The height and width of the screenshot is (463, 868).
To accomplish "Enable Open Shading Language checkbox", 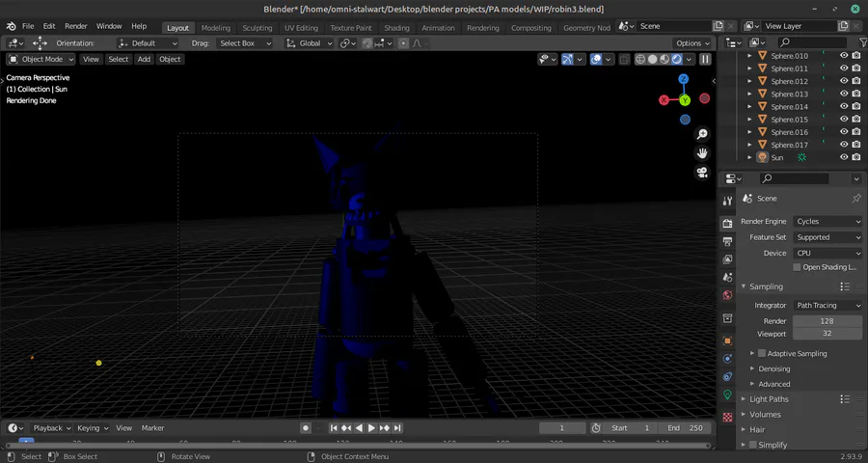I will (x=797, y=267).
